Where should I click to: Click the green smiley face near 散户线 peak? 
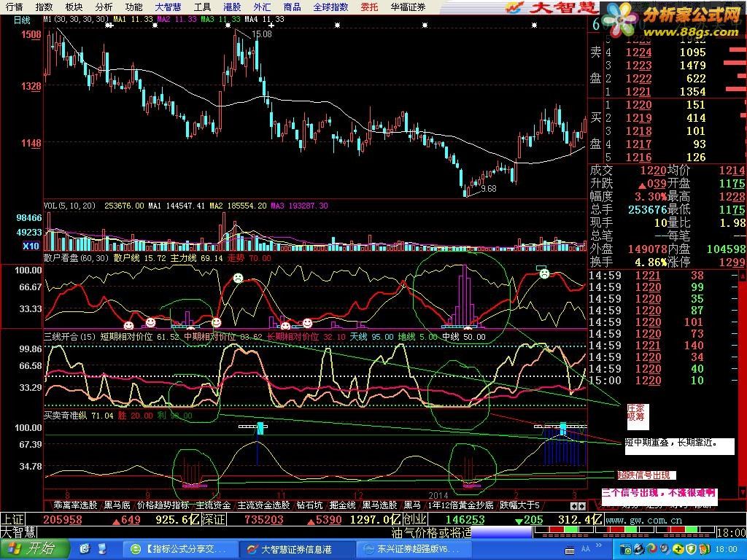tap(237, 278)
